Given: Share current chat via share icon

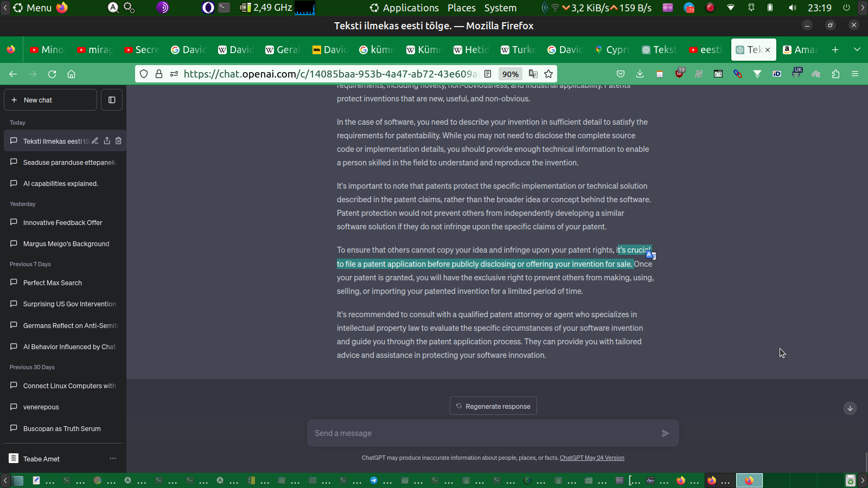Looking at the screenshot, I should [x=107, y=141].
